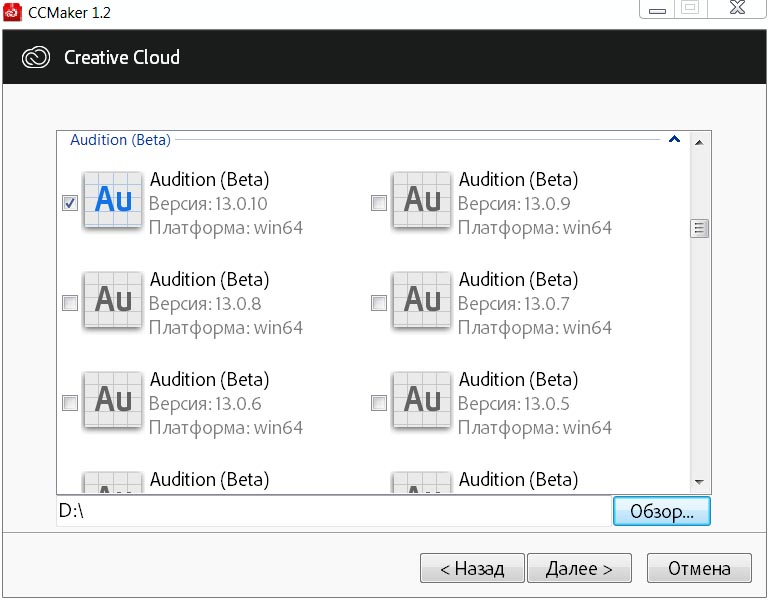
Task: Check the Audition version 13.0.9 checkbox
Action: pyautogui.click(x=379, y=203)
